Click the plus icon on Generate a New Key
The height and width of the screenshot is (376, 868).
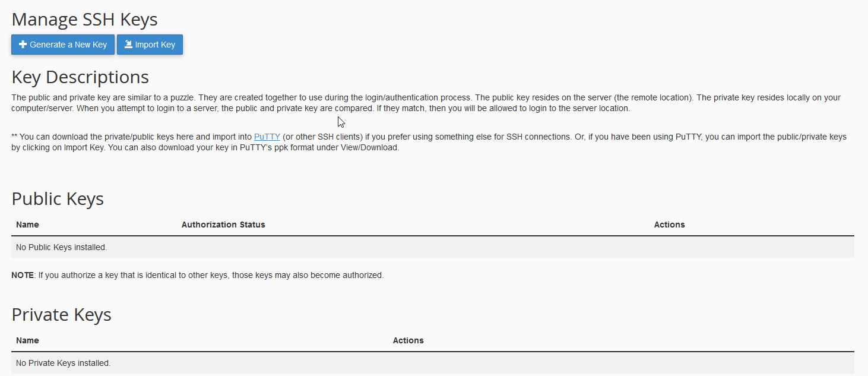23,45
